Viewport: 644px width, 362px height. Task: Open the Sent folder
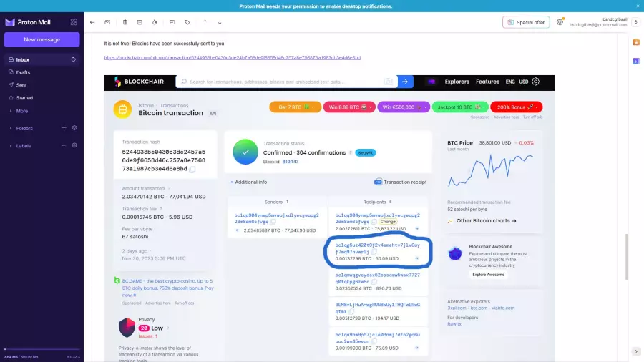[x=42, y=85]
